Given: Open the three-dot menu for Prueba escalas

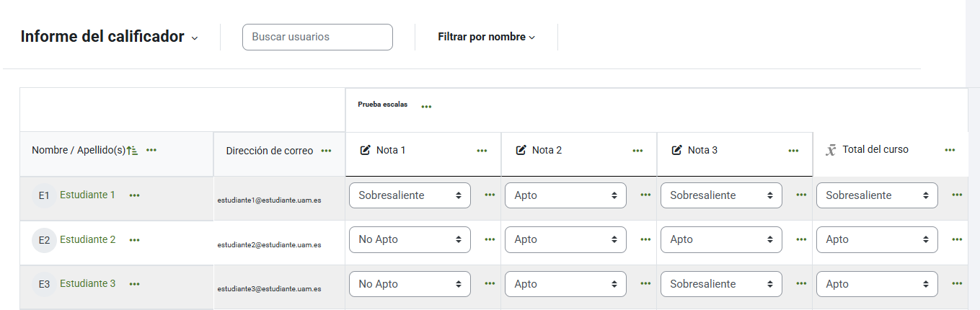Looking at the screenshot, I should pyautogui.click(x=426, y=107).
